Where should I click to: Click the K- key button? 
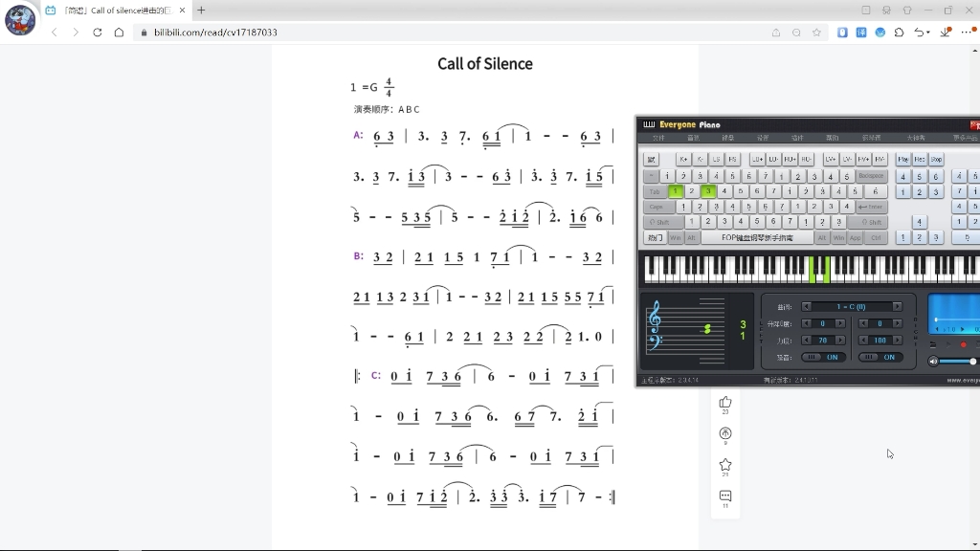click(x=700, y=160)
